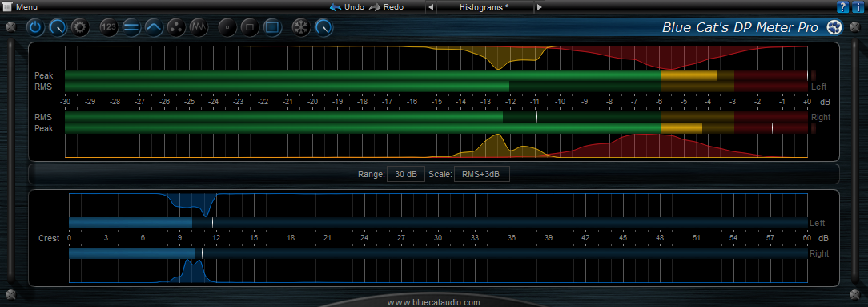Click the Redo button

pyautogui.click(x=387, y=7)
